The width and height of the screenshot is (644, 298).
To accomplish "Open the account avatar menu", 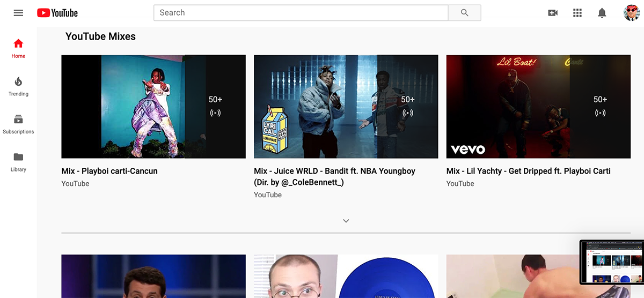I will [631, 13].
